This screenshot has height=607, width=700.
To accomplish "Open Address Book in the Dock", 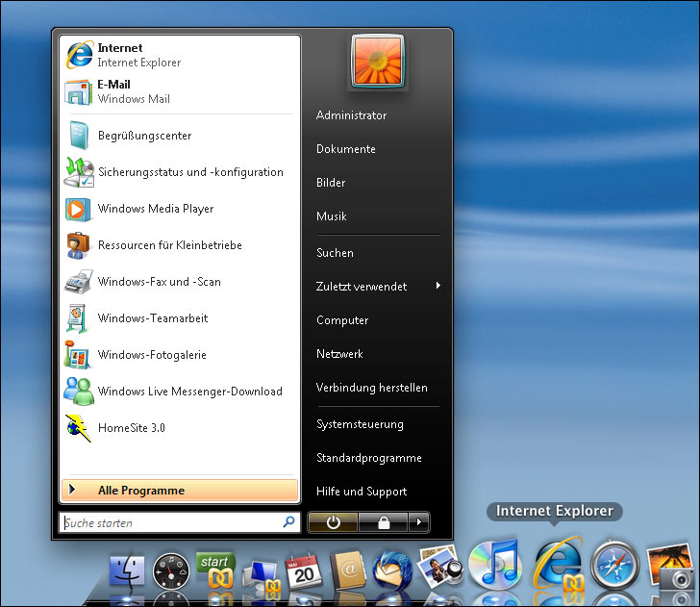I will (x=349, y=570).
